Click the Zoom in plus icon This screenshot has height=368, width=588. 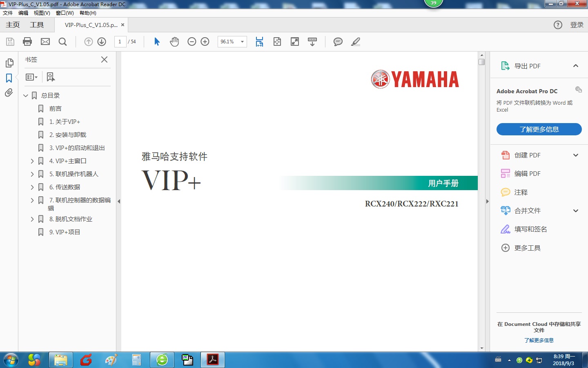click(205, 42)
